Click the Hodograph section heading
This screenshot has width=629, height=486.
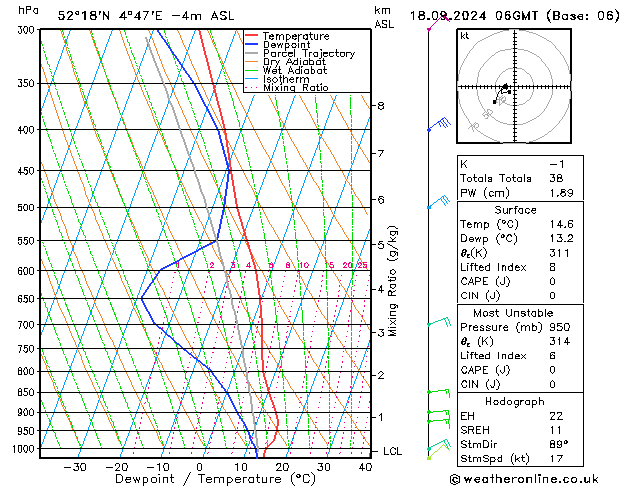click(515, 402)
